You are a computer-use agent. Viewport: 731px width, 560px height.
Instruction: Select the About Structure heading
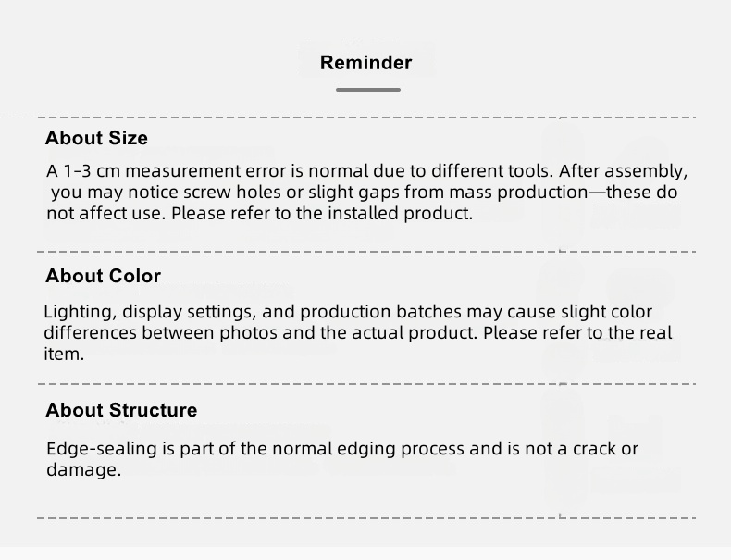tap(121, 410)
